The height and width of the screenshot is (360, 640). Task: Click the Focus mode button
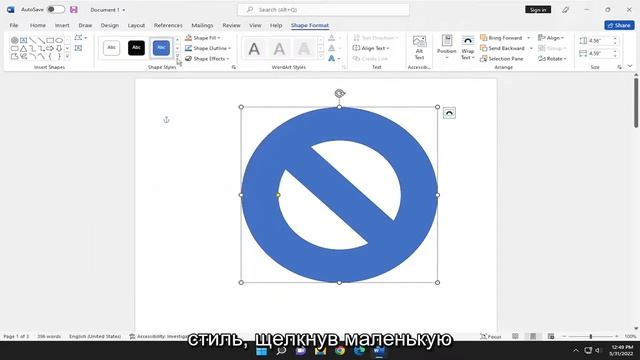coord(491,336)
